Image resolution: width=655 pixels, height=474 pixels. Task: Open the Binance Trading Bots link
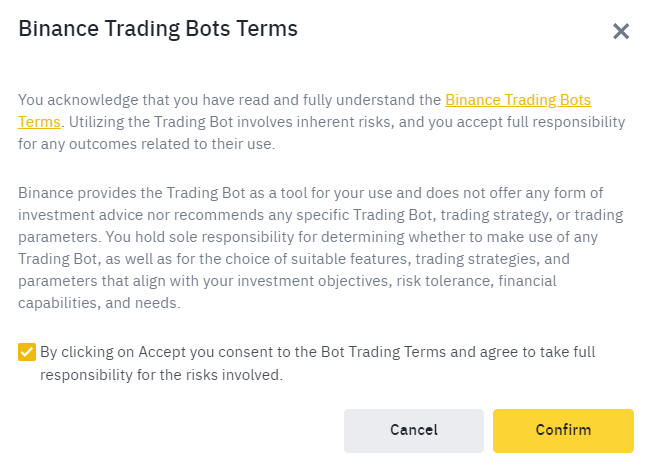[517, 100]
